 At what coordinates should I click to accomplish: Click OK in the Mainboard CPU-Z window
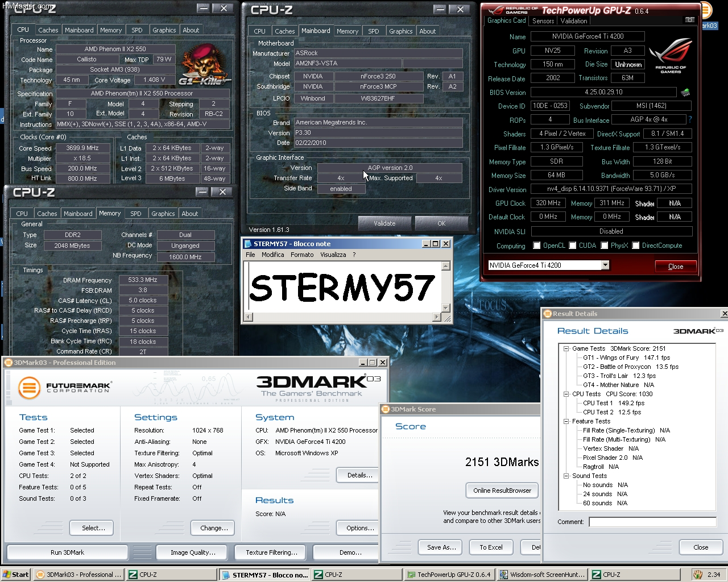pos(441,223)
